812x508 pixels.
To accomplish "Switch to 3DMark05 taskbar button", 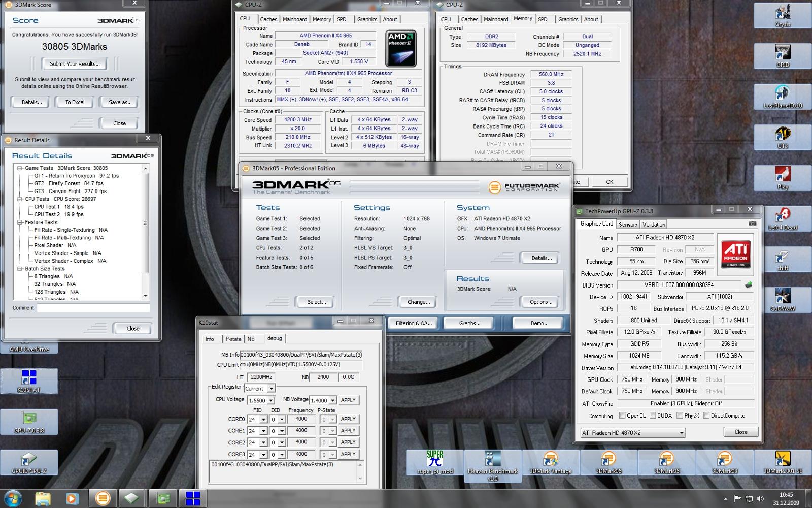I will (x=103, y=498).
